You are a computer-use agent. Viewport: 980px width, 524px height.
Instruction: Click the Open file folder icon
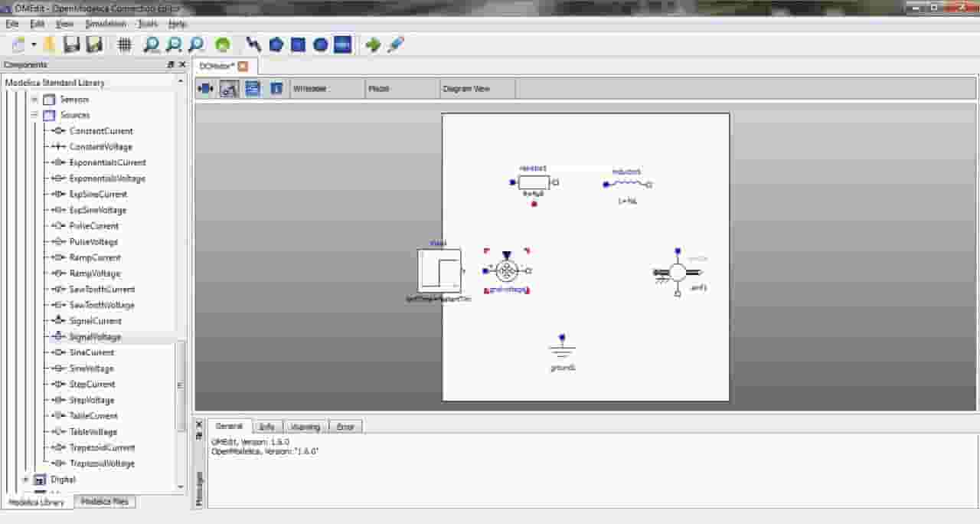(x=51, y=44)
